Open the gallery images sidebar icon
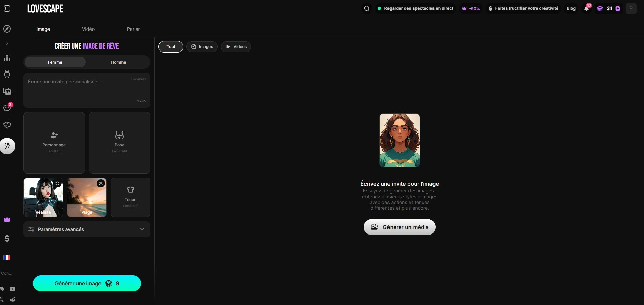644x305 pixels. [x=7, y=91]
